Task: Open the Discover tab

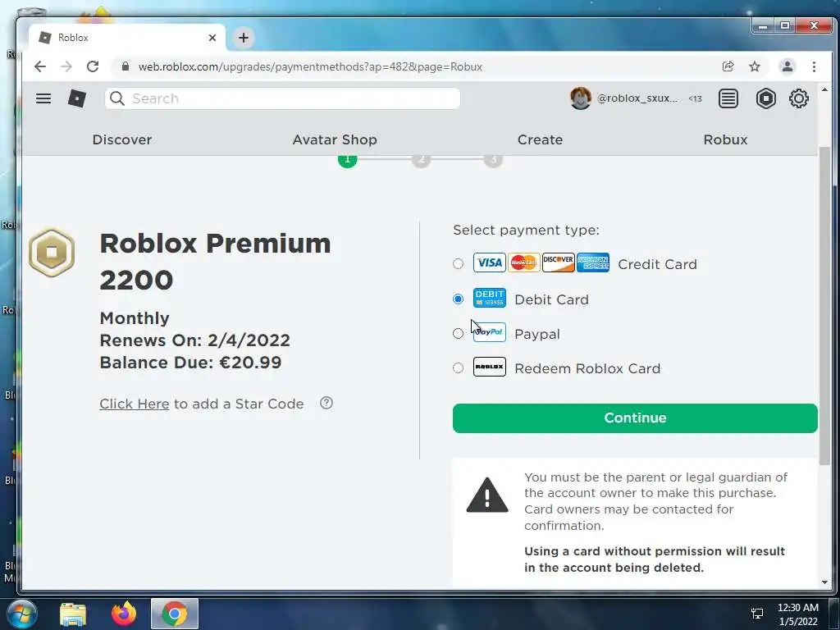Action: (x=122, y=139)
